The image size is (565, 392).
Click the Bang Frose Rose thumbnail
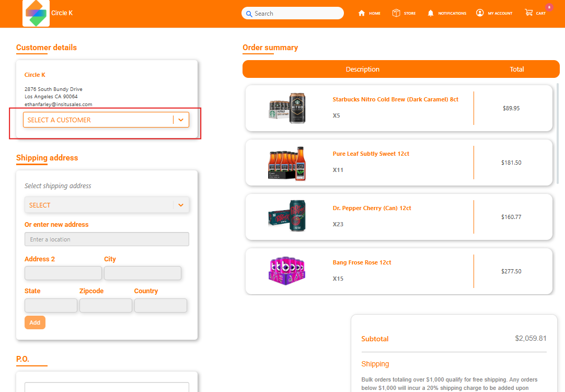pyautogui.click(x=287, y=271)
